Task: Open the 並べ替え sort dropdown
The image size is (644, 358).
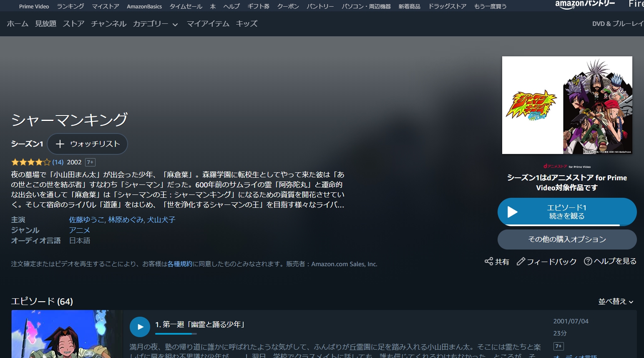Action: (x=616, y=301)
